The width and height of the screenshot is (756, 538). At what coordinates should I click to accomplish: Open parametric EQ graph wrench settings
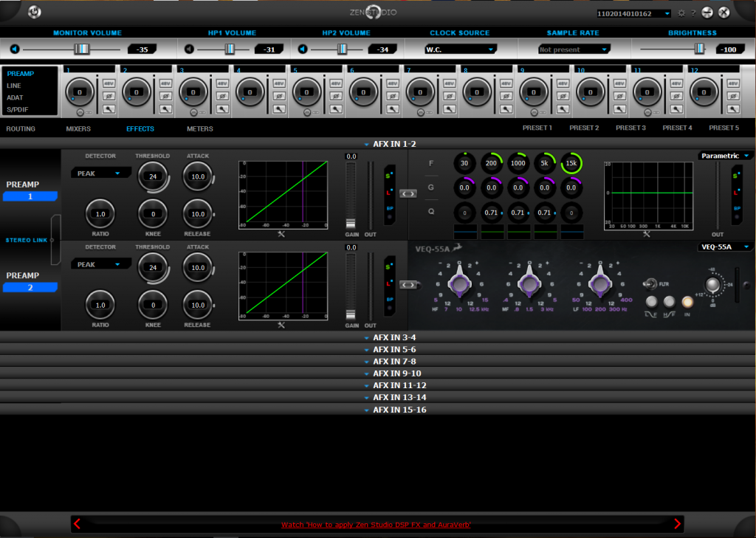(647, 234)
